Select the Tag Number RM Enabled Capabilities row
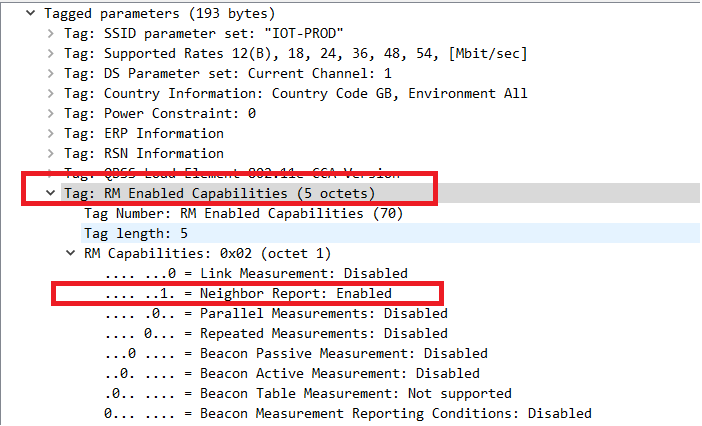702x426 pixels. click(x=244, y=213)
